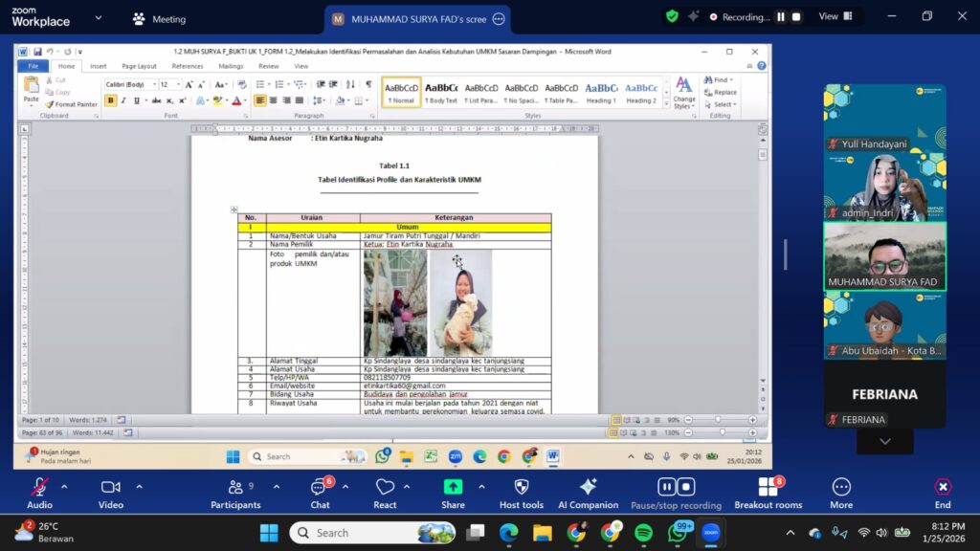Switch to the Meeting tab
Image resolution: width=980 pixels, height=551 pixels.
[159, 19]
